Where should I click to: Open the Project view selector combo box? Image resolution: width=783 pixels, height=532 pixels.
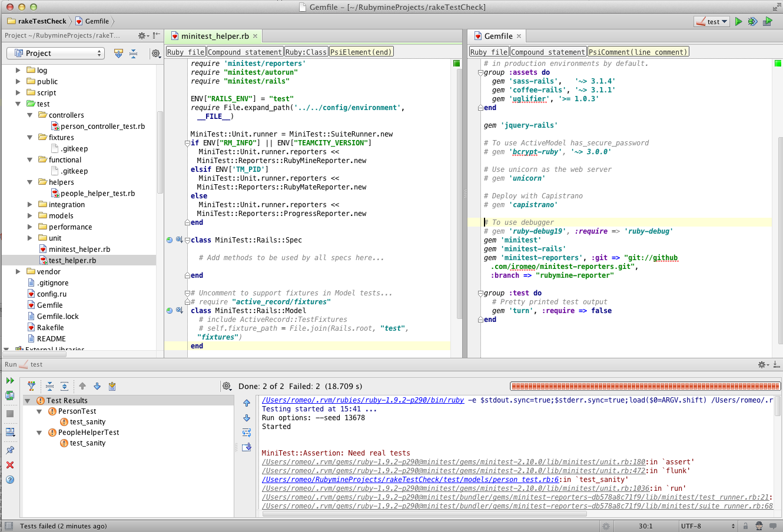click(x=55, y=53)
